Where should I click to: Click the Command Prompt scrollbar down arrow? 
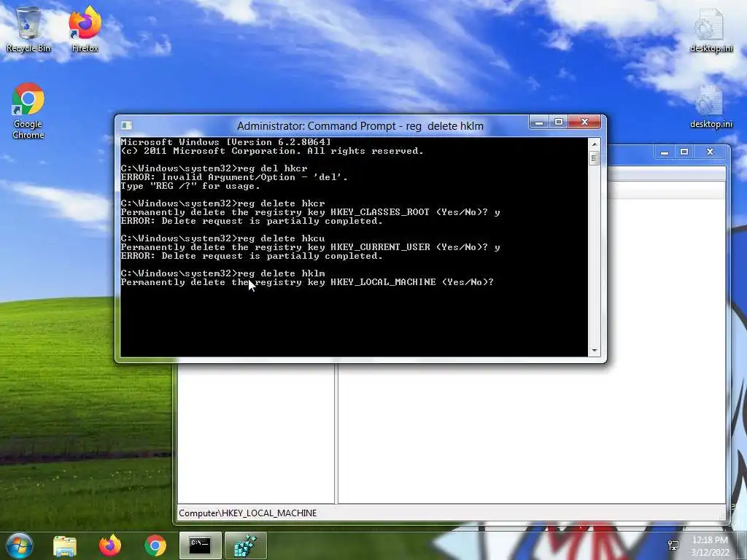pos(594,351)
